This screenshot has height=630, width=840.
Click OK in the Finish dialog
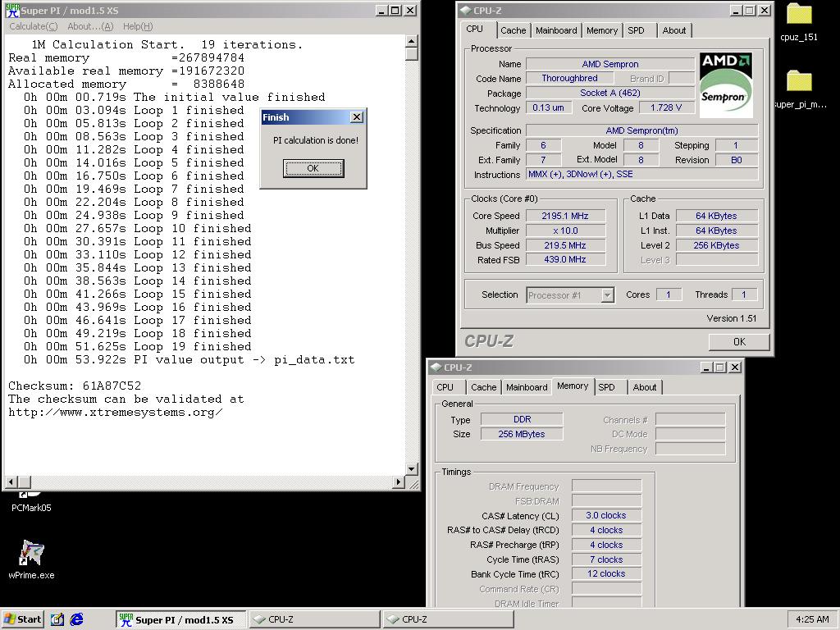(x=313, y=168)
